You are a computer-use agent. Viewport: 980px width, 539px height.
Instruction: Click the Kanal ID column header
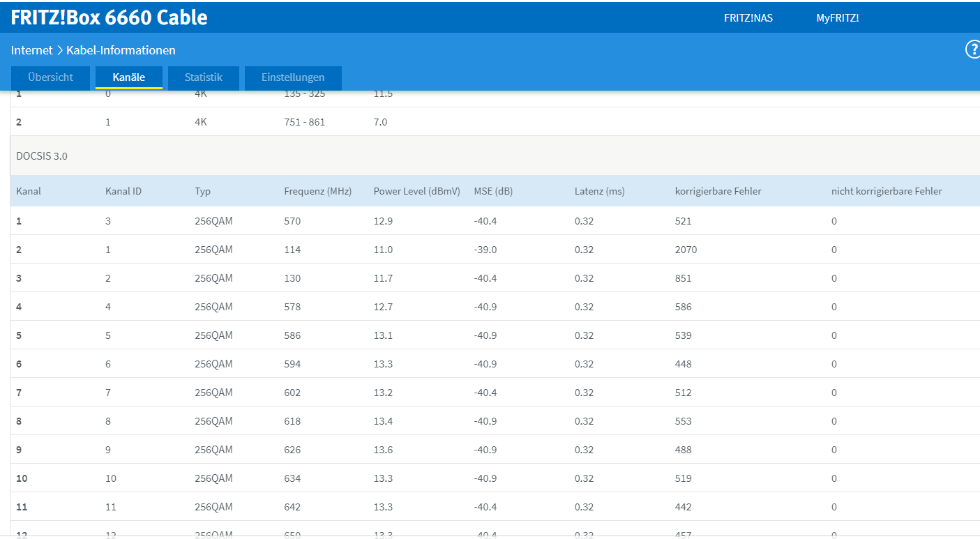coord(123,191)
